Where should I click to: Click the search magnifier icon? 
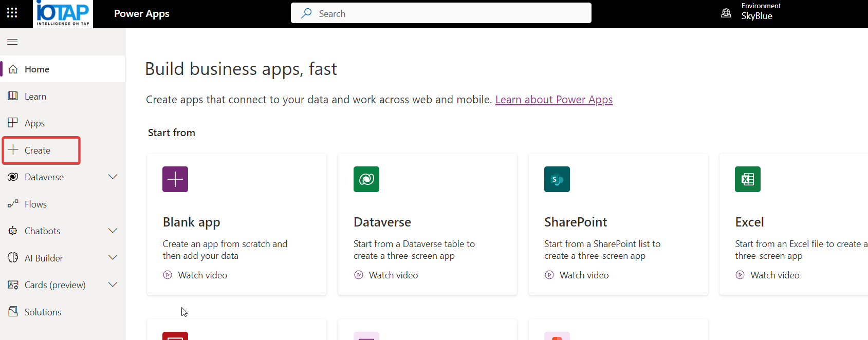click(x=306, y=13)
